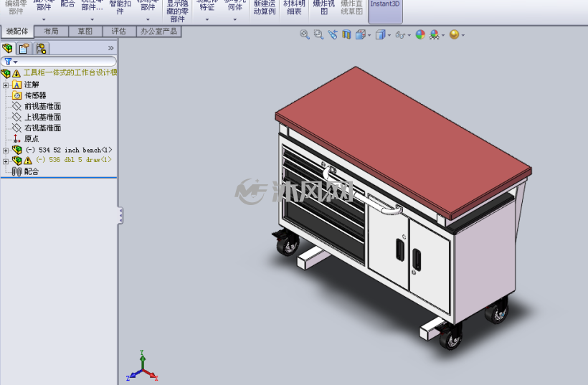The height and width of the screenshot is (385, 588).
Task: Click the 原点 origin icon
Action: (x=16, y=139)
